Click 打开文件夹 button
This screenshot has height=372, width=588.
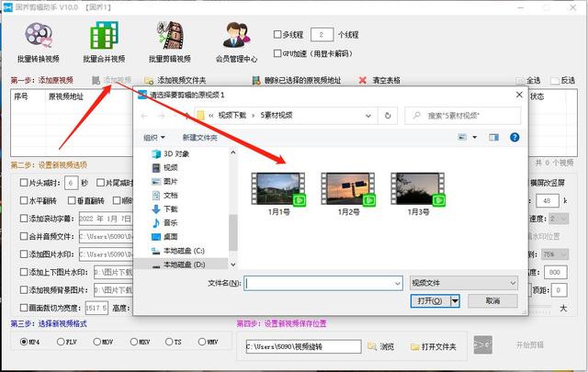coord(434,347)
